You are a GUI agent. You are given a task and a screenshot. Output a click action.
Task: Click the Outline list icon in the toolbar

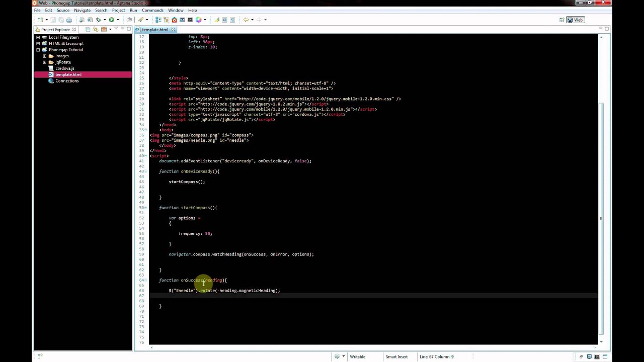[158, 20]
